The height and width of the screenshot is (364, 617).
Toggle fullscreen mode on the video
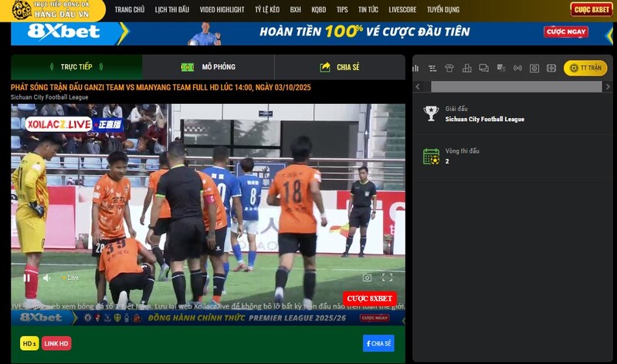point(388,278)
